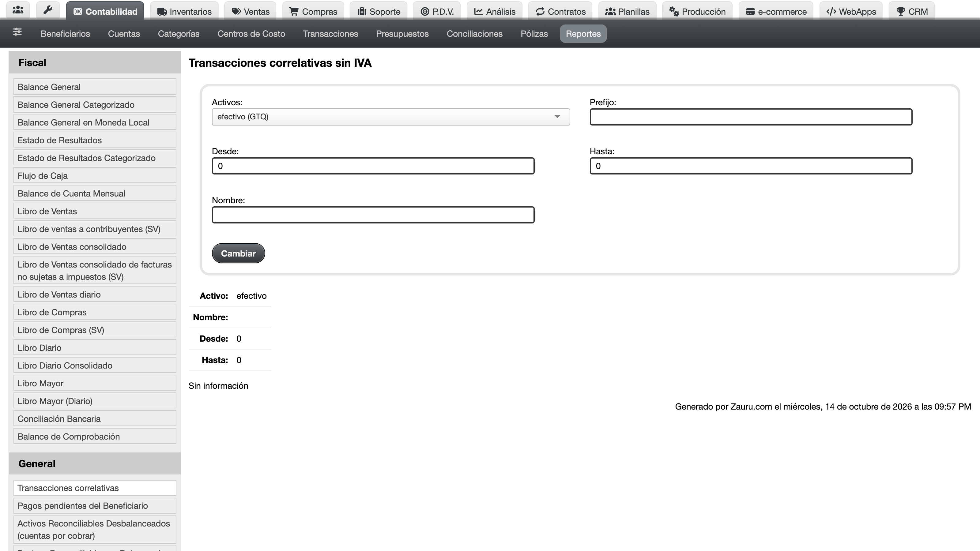This screenshot has height=551, width=980.
Task: Expand the Activos dropdown efectivo (GTQ)
Action: click(x=391, y=117)
